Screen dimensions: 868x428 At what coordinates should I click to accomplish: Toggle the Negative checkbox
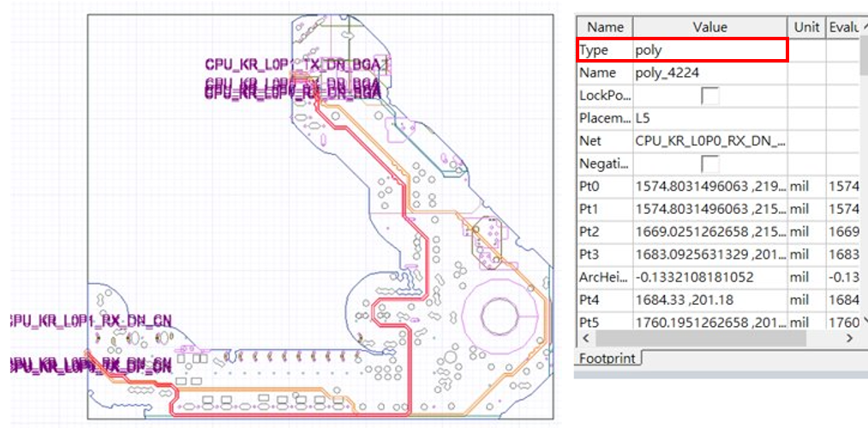coord(710,163)
